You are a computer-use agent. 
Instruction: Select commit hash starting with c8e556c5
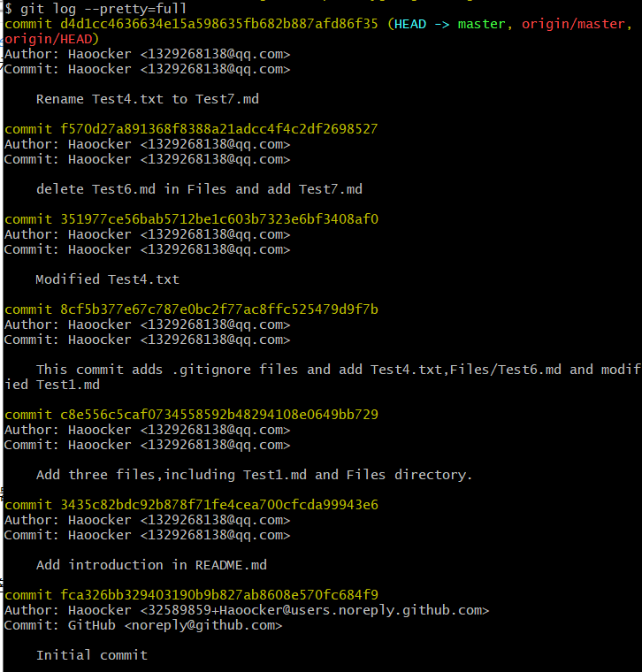(x=218, y=415)
